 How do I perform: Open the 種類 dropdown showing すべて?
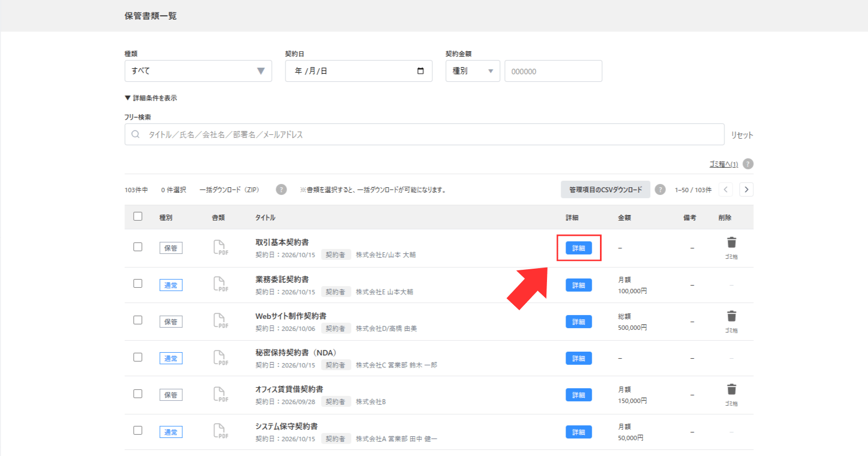pyautogui.click(x=198, y=71)
